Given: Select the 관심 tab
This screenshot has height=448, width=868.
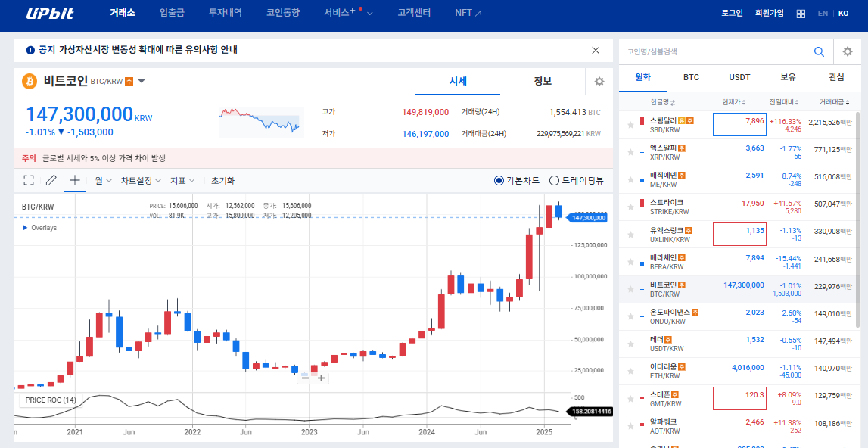Looking at the screenshot, I should pyautogui.click(x=837, y=77).
